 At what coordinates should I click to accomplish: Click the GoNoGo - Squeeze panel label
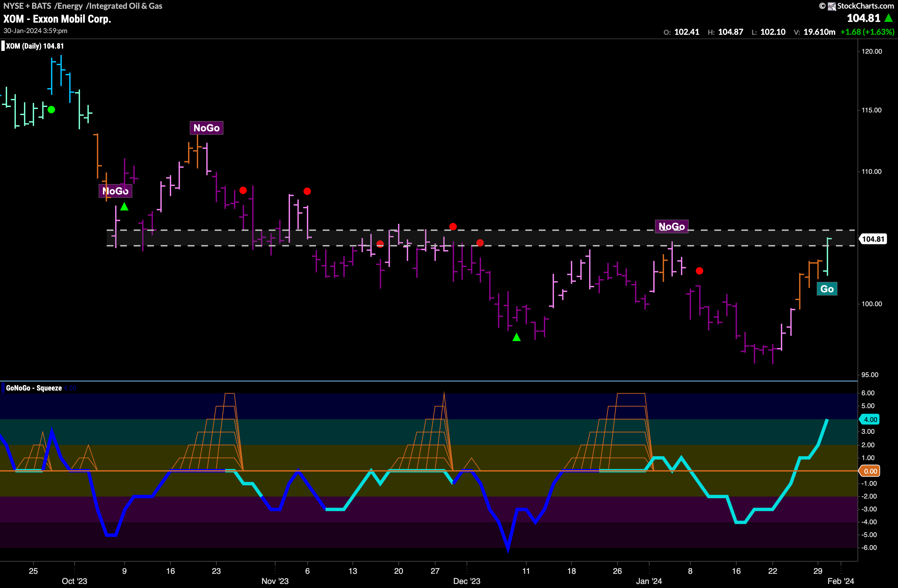[x=34, y=388]
